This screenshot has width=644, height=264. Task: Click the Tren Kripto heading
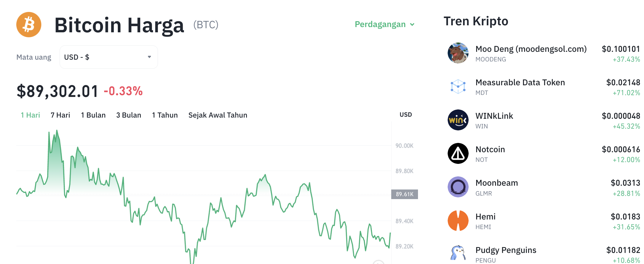(476, 21)
